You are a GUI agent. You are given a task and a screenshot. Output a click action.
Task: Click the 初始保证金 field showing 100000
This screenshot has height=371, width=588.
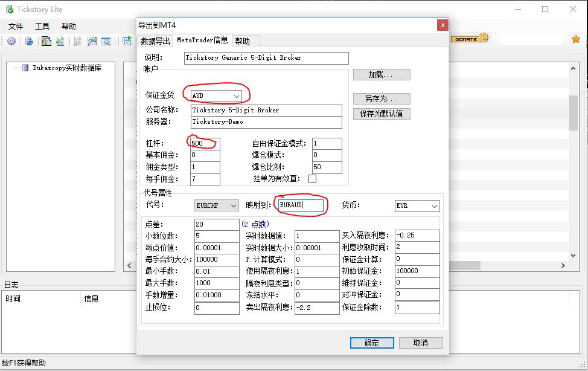[417, 271]
